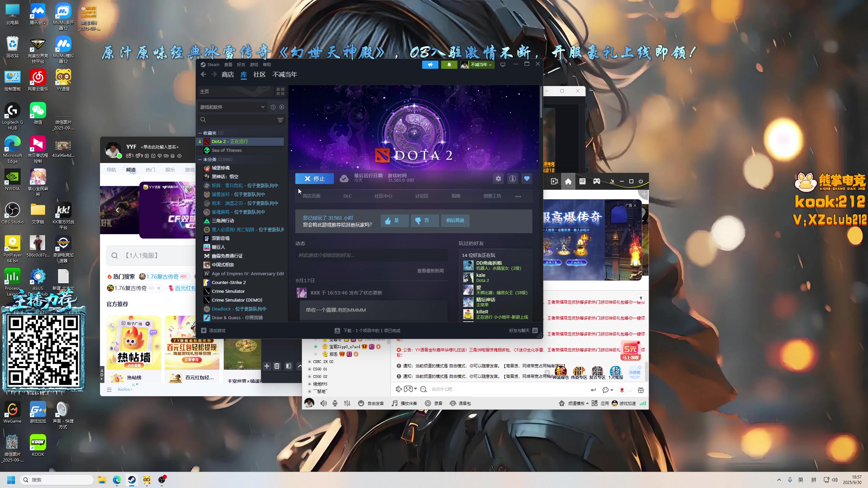Collapse the 收藏夹 category

tap(200, 133)
